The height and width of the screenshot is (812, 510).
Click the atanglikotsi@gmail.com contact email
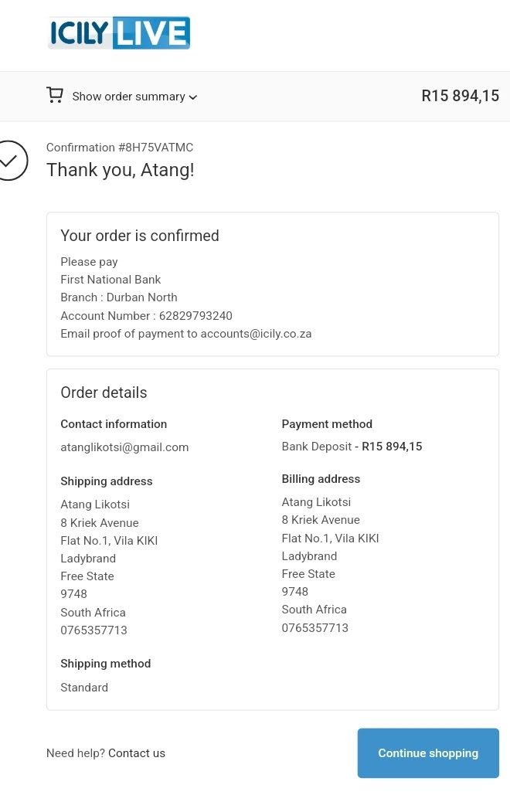[124, 447]
